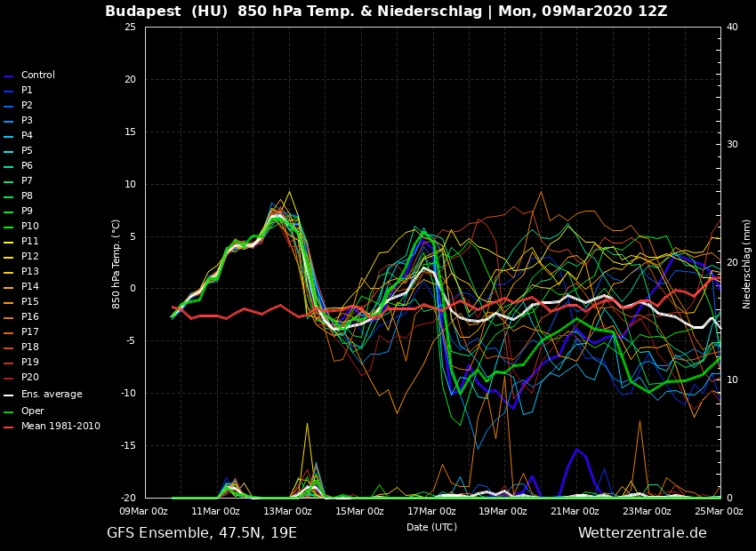Image resolution: width=756 pixels, height=551 pixels.
Task: Click the Oper legend entry
Action: tap(32, 411)
